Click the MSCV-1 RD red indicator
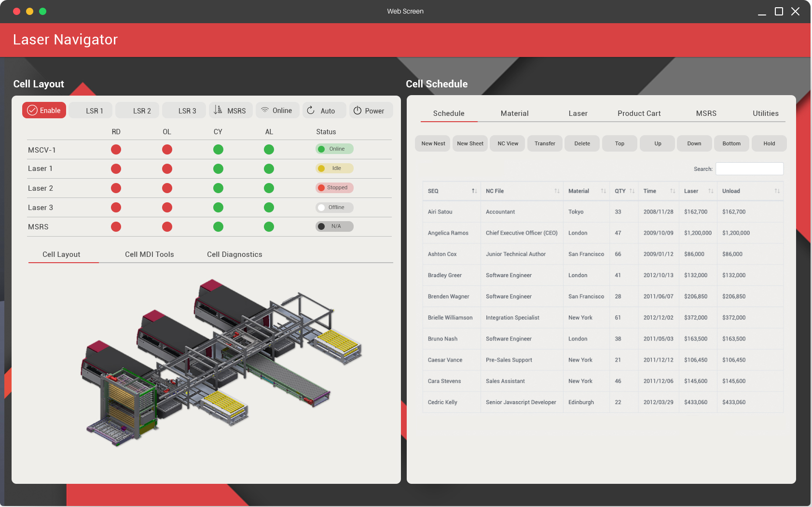 116,150
